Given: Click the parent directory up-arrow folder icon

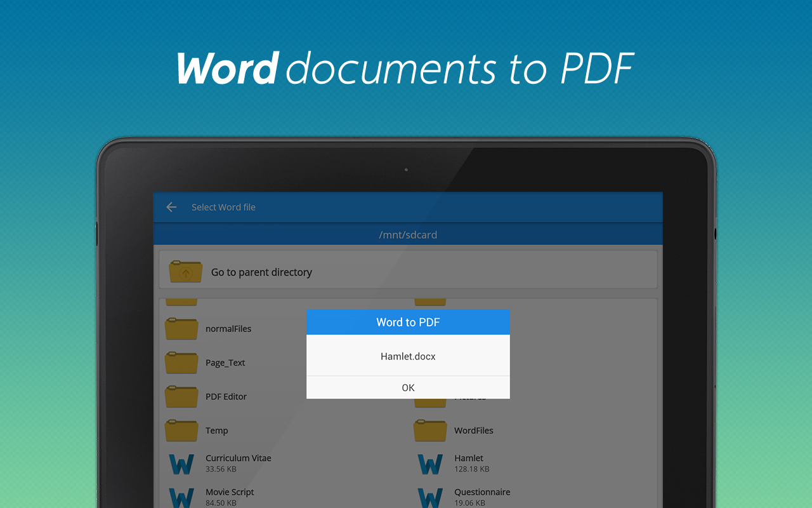Looking at the screenshot, I should [185, 271].
